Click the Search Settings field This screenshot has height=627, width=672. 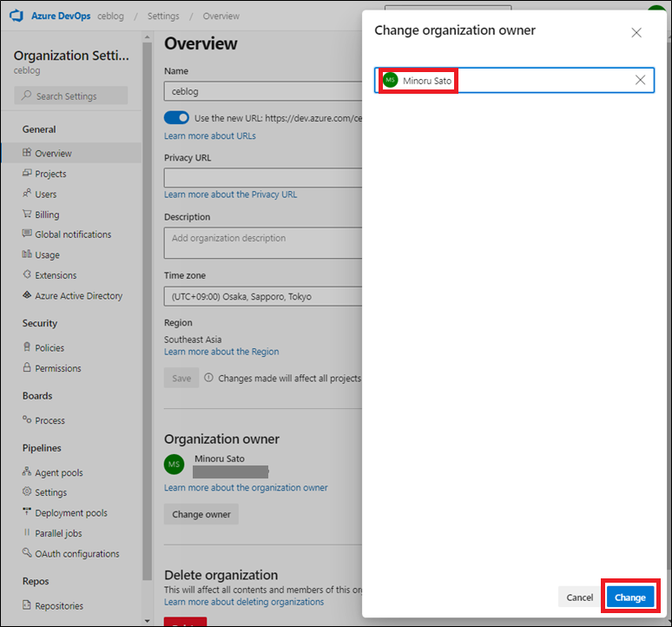pyautogui.click(x=71, y=96)
